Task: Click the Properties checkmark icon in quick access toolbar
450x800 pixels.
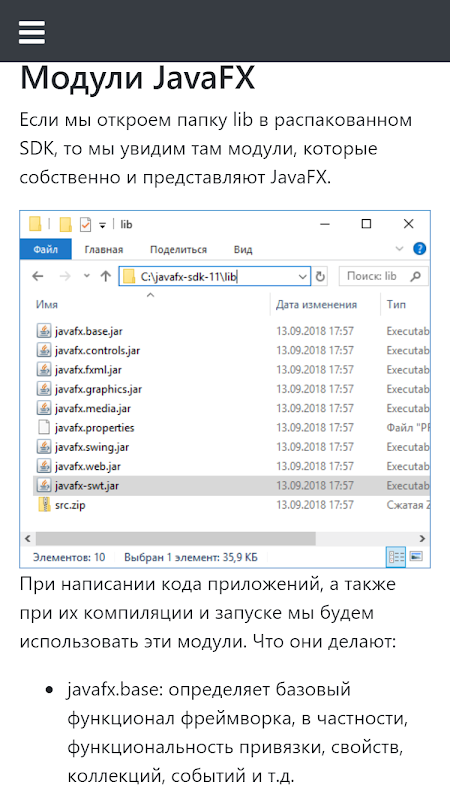Action: pyautogui.click(x=85, y=224)
